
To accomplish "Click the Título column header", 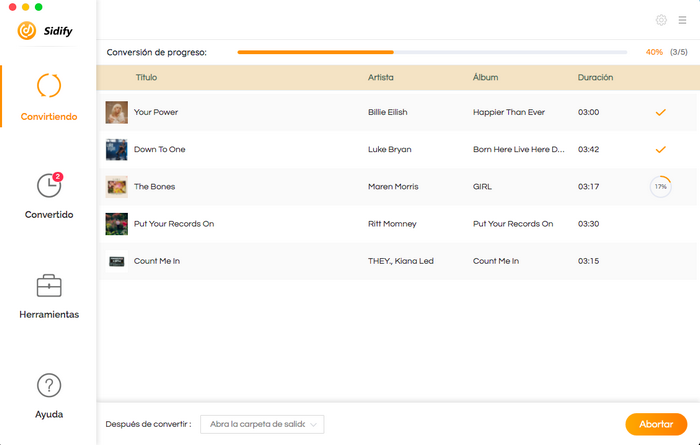I will click(x=146, y=77).
